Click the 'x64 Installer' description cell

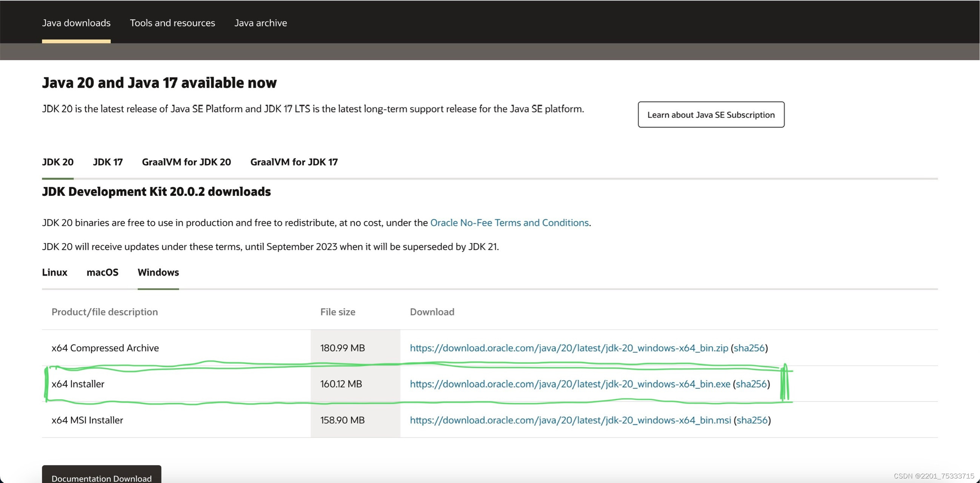point(176,384)
